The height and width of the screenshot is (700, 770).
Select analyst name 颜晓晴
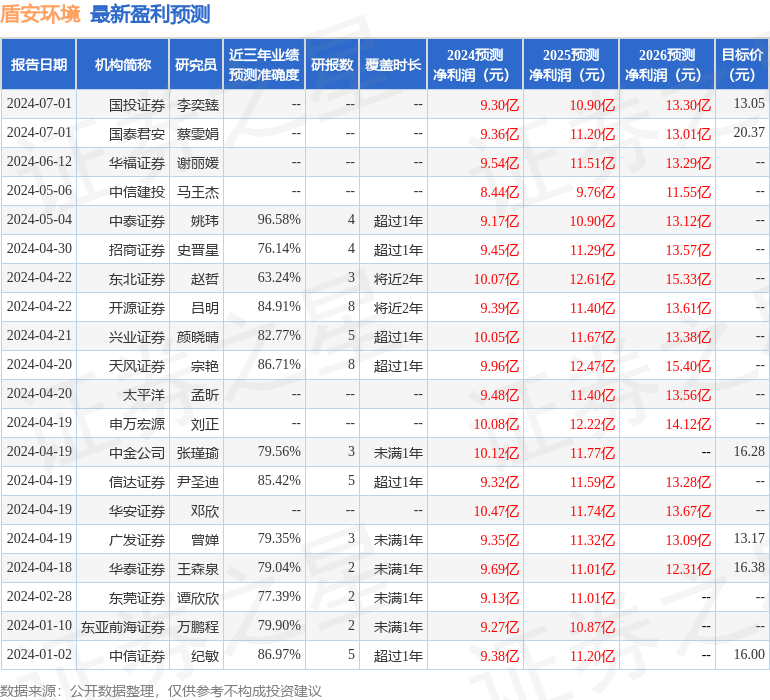198,337
